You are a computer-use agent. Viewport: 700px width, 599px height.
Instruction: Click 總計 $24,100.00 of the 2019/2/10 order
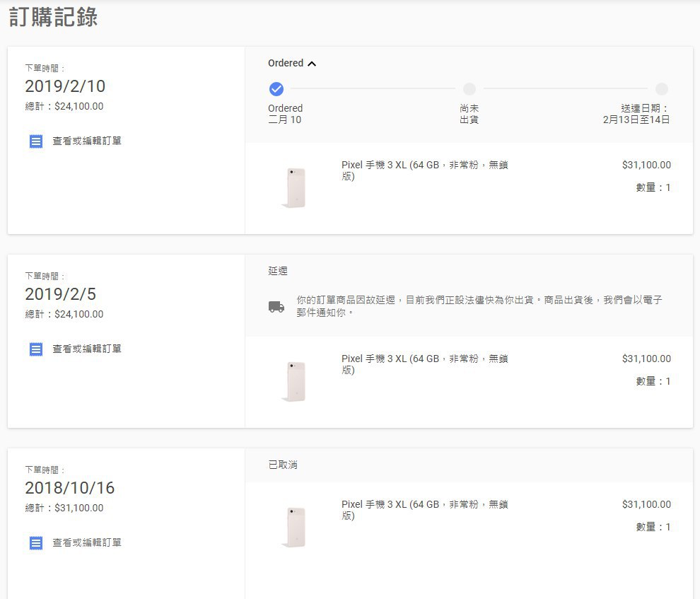click(64, 106)
